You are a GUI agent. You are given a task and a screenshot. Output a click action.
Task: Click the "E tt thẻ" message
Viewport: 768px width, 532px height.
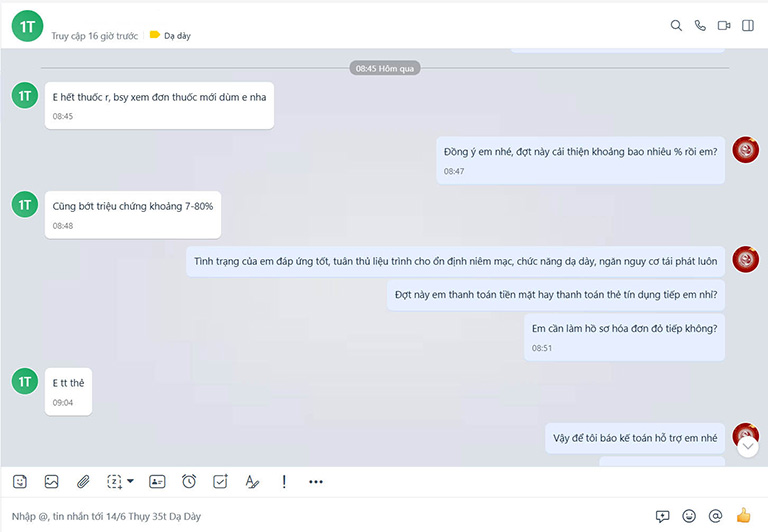68,391
